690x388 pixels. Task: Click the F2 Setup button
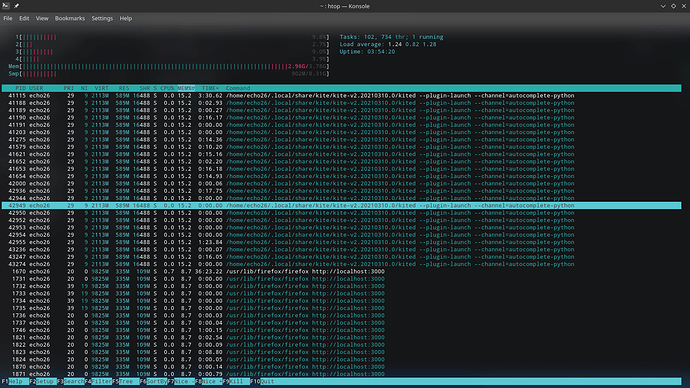[42, 381]
